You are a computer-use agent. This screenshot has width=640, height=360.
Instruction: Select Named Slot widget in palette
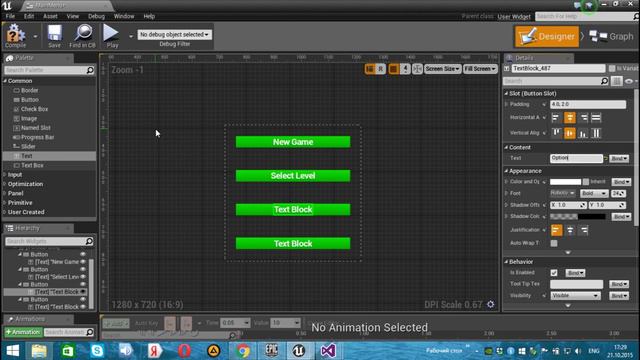coord(36,128)
